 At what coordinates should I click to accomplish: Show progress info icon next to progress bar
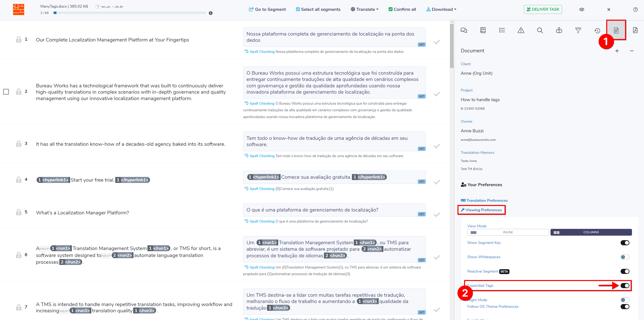coord(210,13)
